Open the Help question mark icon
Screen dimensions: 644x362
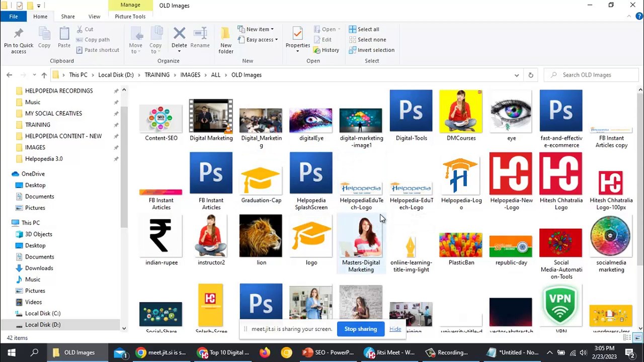[639, 17]
